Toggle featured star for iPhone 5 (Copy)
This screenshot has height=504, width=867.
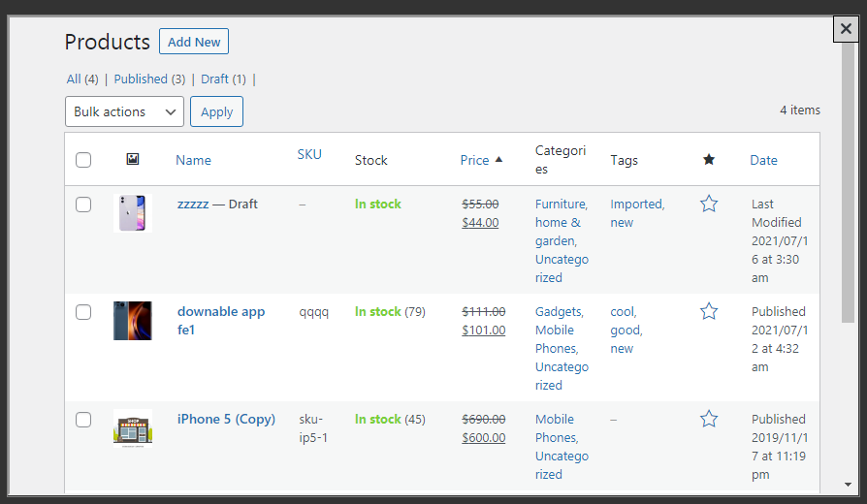click(x=709, y=419)
